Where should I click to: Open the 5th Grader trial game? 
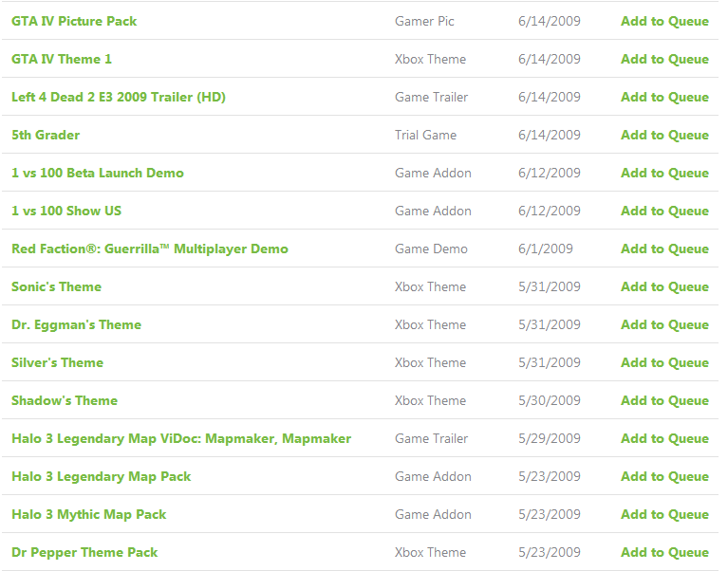click(x=46, y=135)
